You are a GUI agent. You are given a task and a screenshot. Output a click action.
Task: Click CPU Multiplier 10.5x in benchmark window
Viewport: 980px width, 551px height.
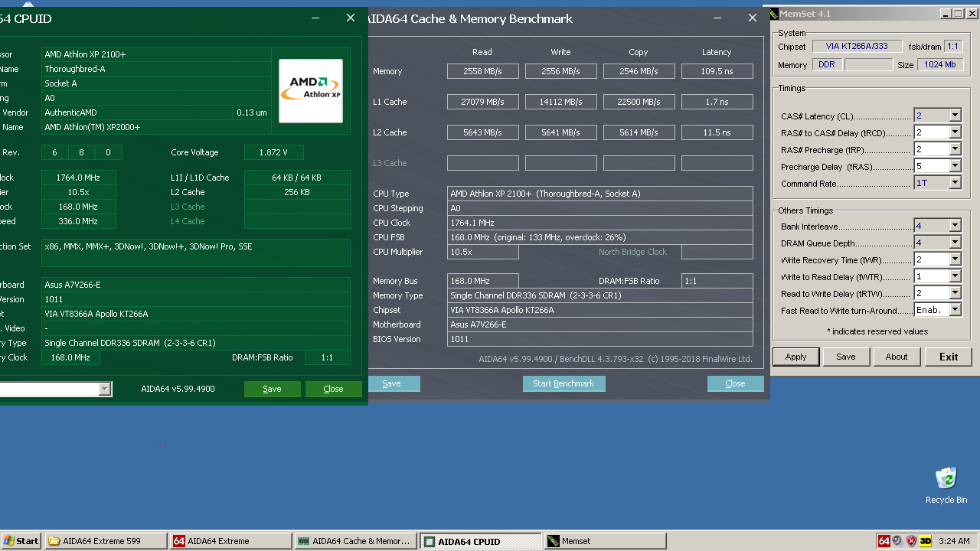coord(483,252)
